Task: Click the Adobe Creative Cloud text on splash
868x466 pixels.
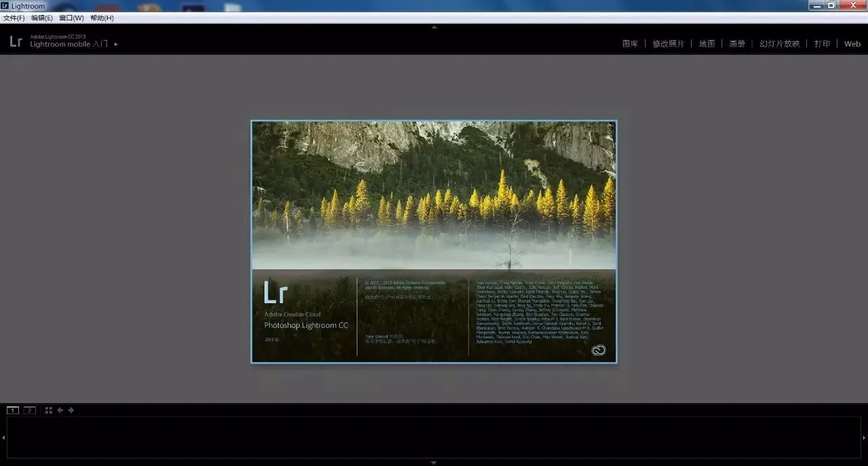Action: click(x=292, y=315)
